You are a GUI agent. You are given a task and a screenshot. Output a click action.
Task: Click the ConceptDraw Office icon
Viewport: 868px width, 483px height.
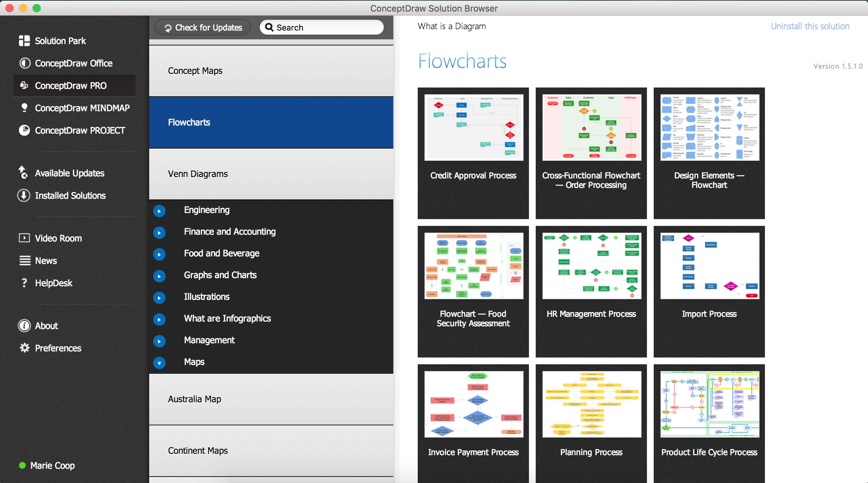24,63
